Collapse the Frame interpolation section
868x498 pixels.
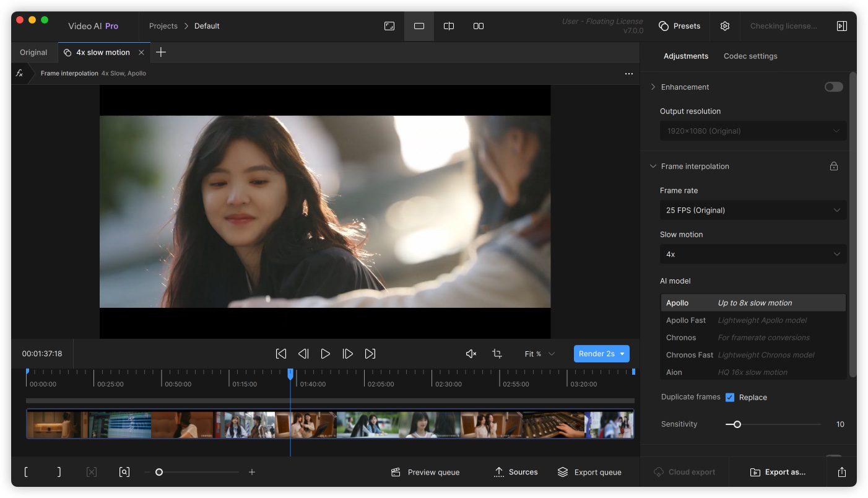(653, 166)
